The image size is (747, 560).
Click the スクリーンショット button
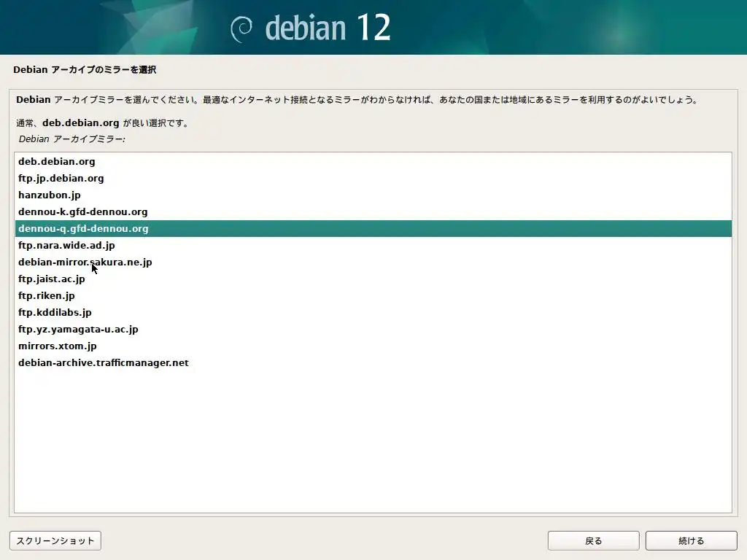(x=55, y=540)
